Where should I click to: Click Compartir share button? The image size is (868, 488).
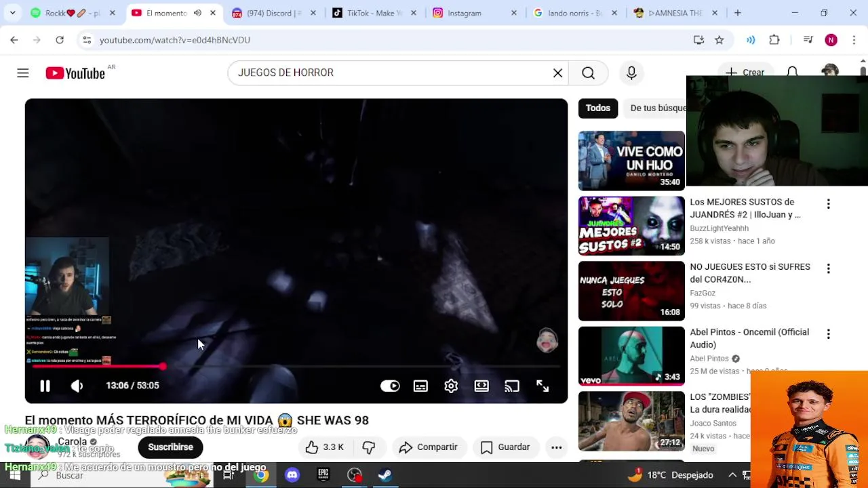[x=429, y=447]
